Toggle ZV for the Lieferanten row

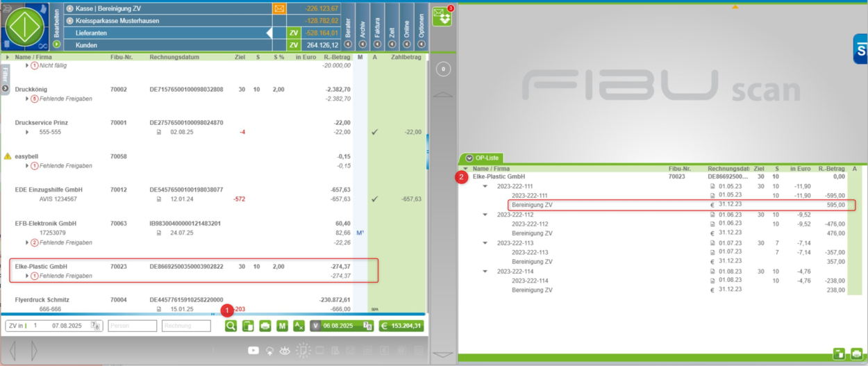click(x=293, y=33)
